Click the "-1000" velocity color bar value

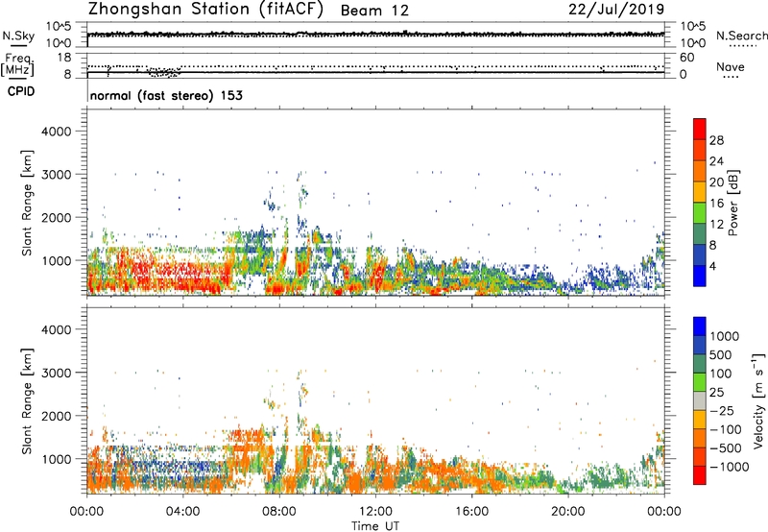point(730,467)
